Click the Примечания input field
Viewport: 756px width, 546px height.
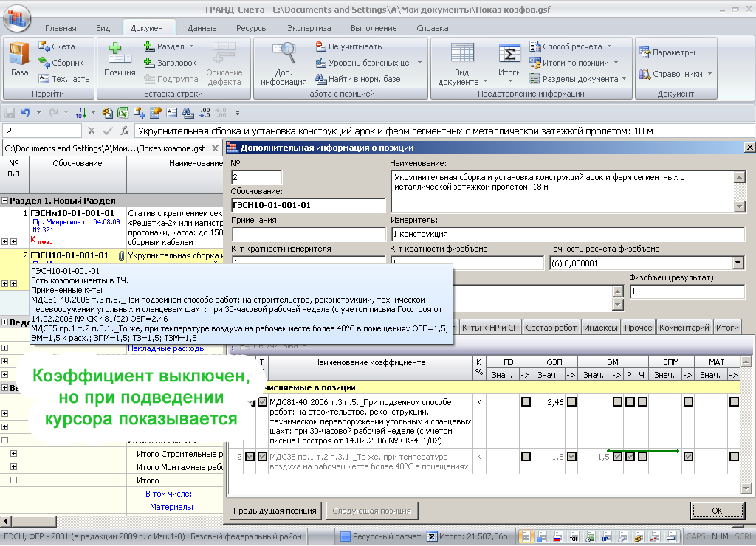click(x=309, y=234)
